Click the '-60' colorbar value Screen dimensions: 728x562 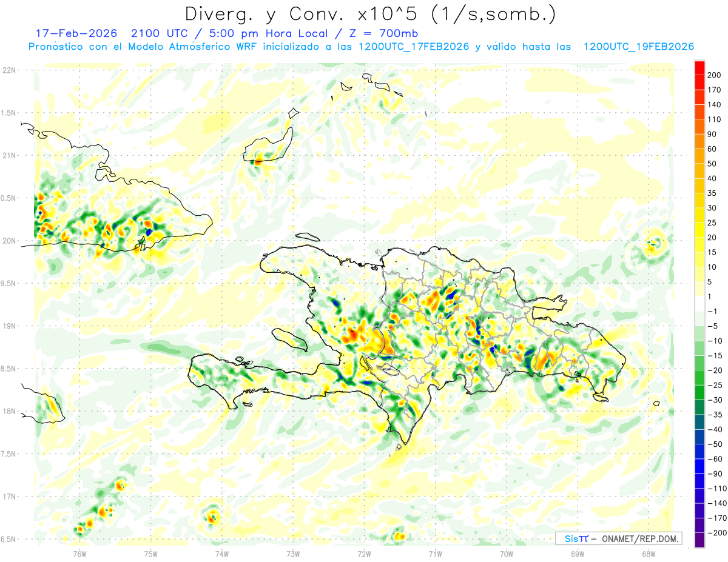coord(714,459)
